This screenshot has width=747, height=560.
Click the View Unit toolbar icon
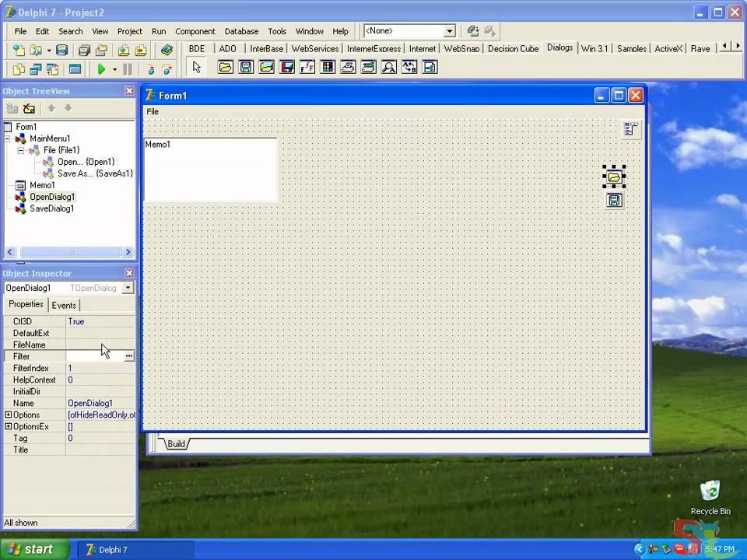(19, 69)
